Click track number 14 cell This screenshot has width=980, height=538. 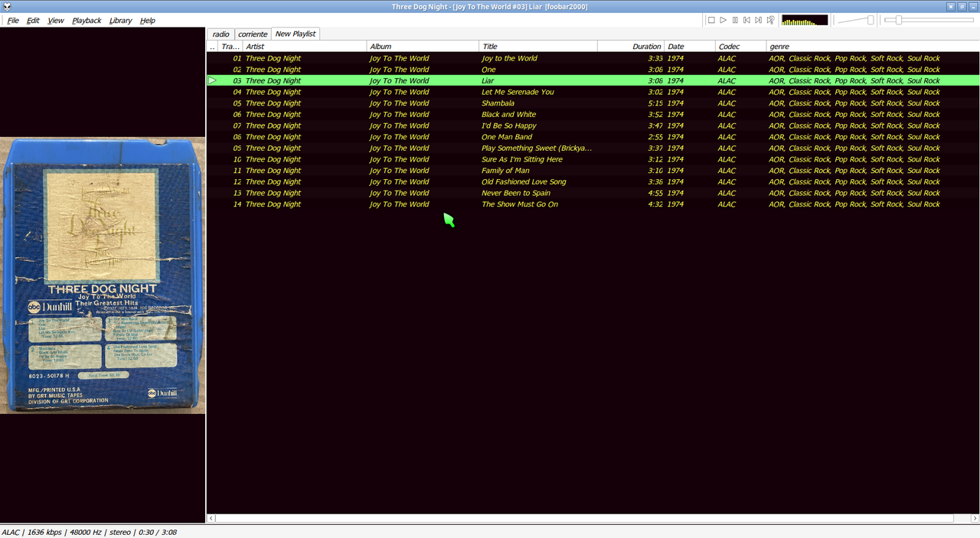237,204
